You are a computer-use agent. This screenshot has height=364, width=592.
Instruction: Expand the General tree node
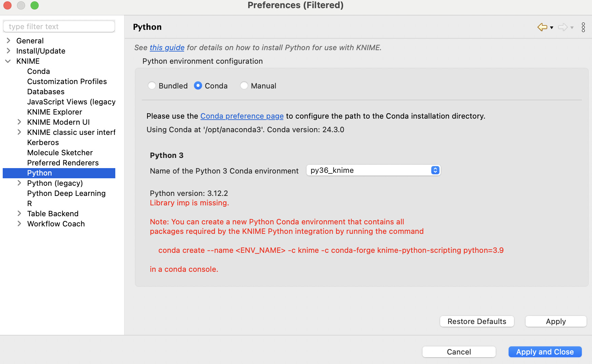pos(8,41)
